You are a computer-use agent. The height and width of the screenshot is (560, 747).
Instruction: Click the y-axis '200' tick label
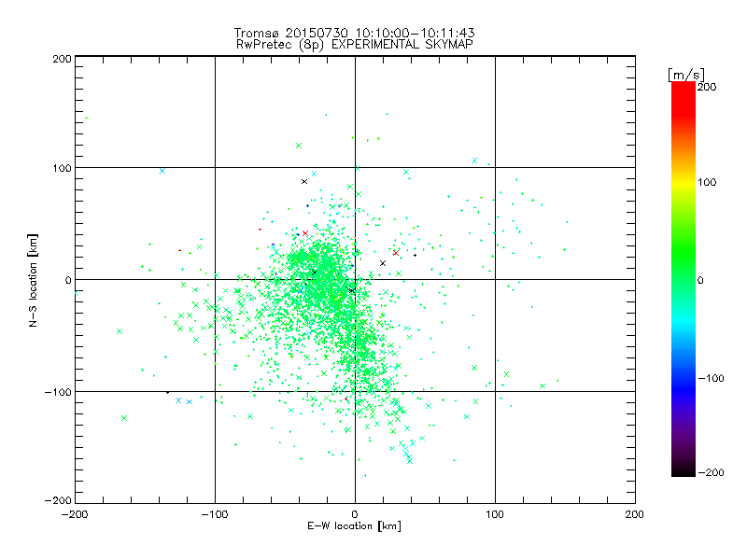pyautogui.click(x=62, y=59)
